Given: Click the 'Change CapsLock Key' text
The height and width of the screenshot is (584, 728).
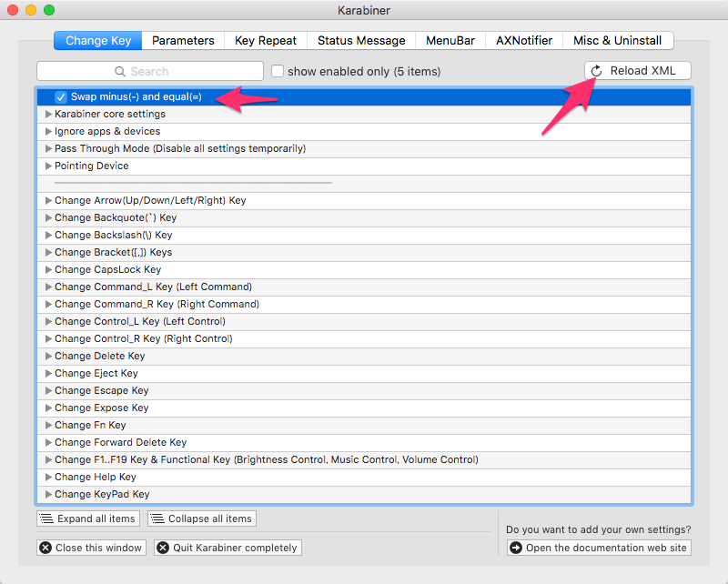Looking at the screenshot, I should click(107, 270).
